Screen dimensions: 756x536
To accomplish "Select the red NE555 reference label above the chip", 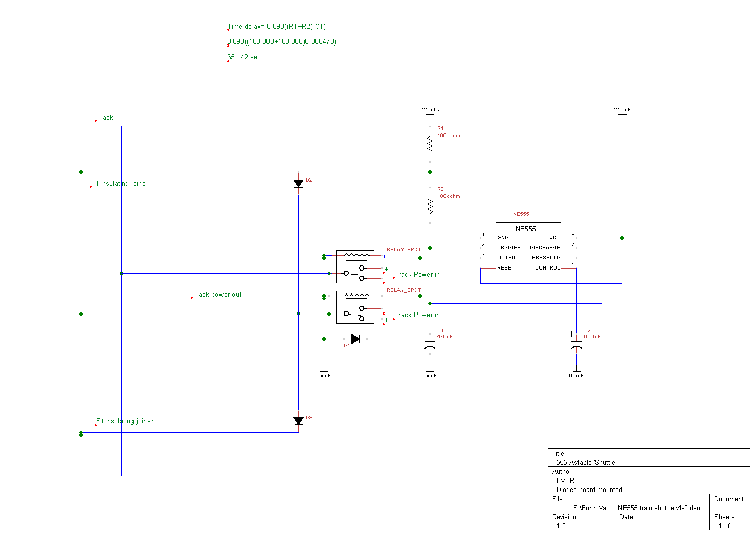I will coord(521,214).
